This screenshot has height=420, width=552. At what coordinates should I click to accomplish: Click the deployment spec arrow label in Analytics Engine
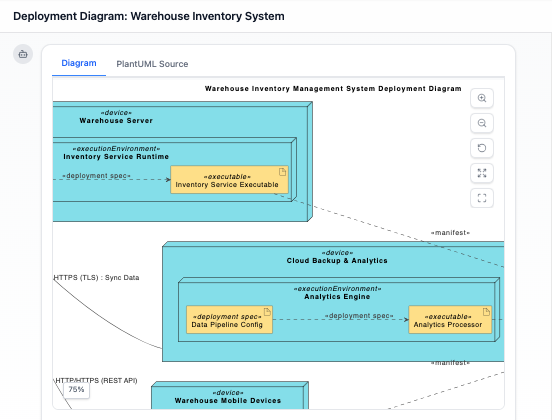pyautogui.click(x=359, y=316)
